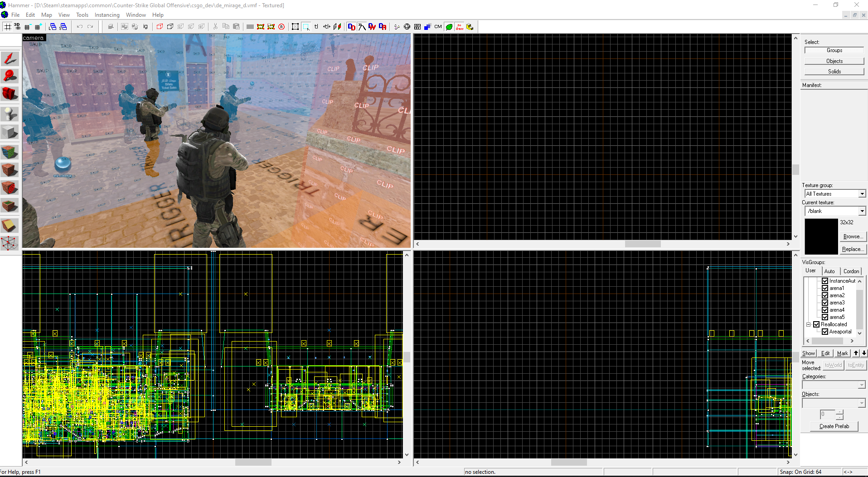Click the 'no draw' toolbar icon

460,27
